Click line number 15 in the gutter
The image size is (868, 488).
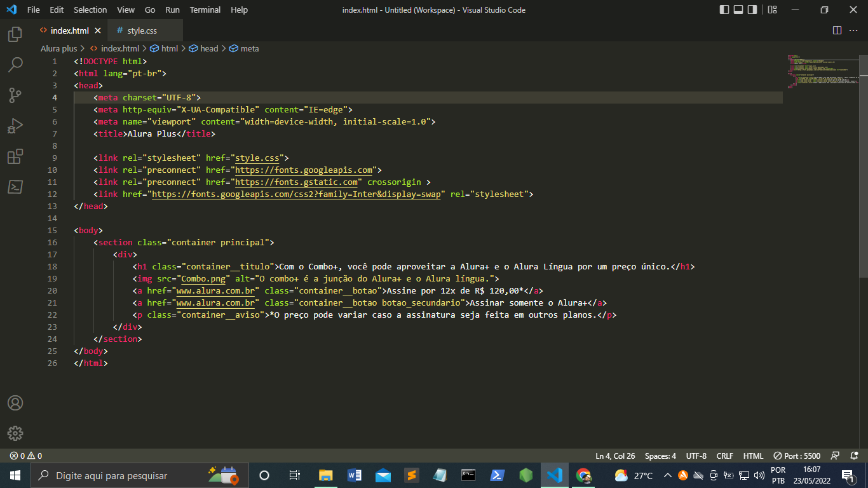[52, 230]
